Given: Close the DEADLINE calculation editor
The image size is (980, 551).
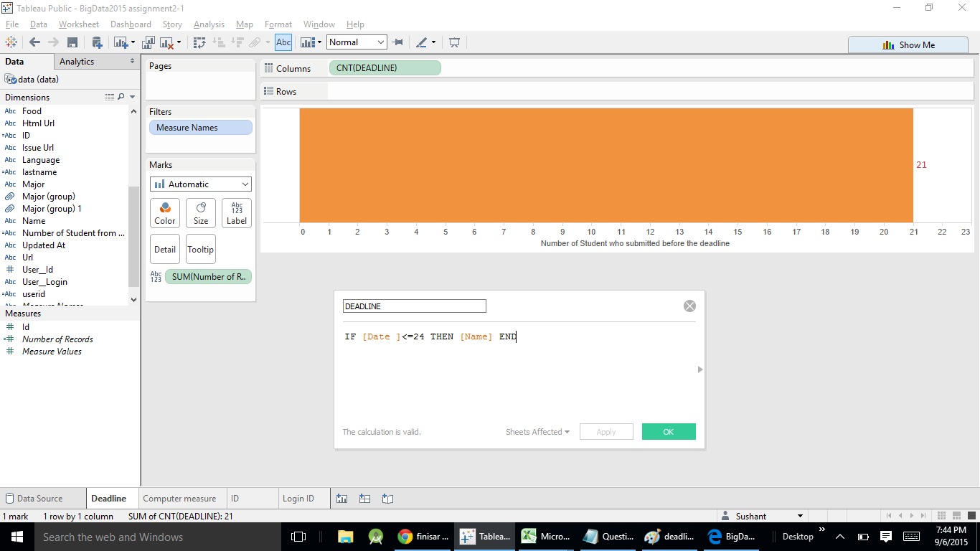Looking at the screenshot, I should (689, 306).
